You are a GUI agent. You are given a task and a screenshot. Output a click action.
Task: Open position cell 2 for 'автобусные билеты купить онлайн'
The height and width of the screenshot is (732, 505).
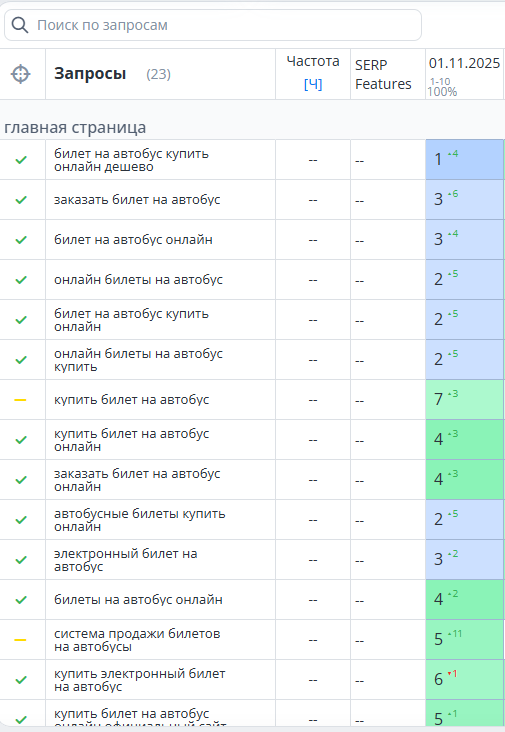click(464, 520)
